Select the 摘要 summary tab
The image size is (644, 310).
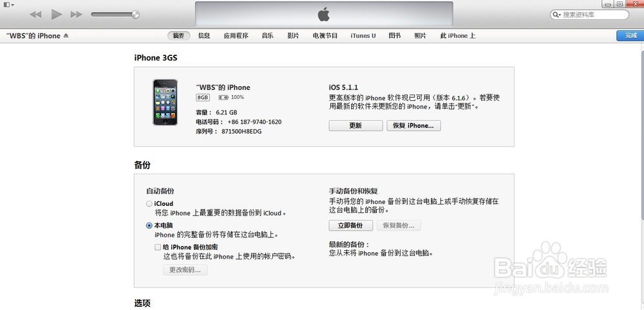click(178, 35)
